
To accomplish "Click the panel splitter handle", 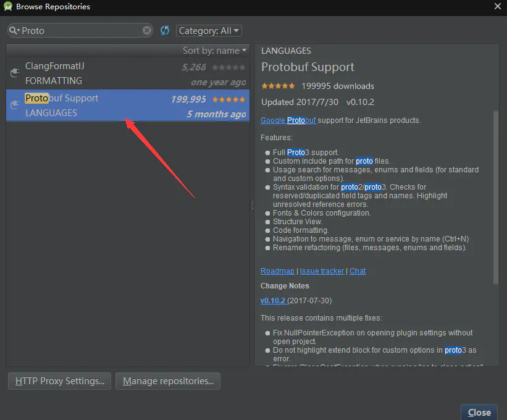I will [252, 205].
